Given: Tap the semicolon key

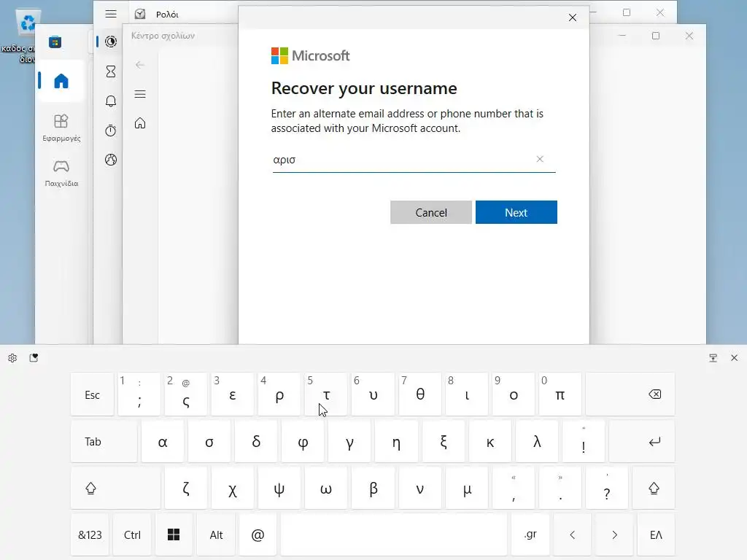Looking at the screenshot, I should 139,394.
